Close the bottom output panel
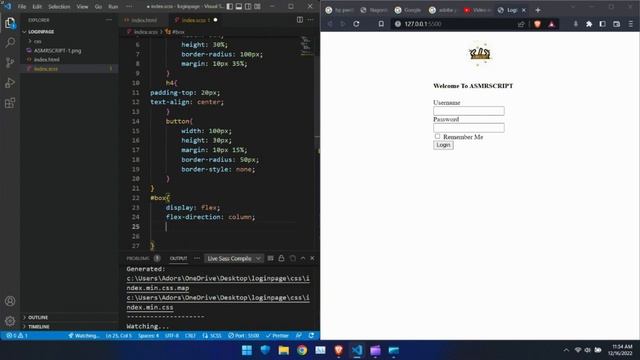Screen dimensions: 640x360 [312, 258]
